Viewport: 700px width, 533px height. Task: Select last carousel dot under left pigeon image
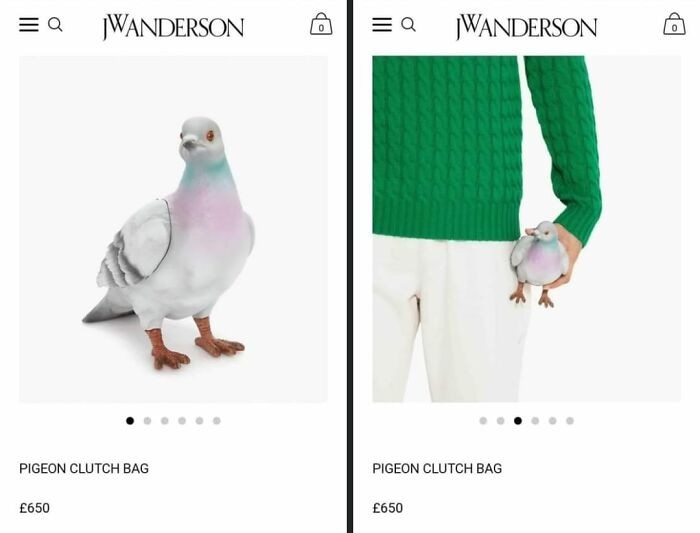217,421
